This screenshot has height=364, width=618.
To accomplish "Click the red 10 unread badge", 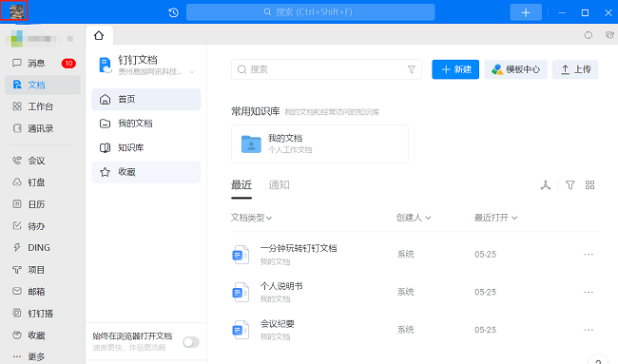I will coord(68,63).
